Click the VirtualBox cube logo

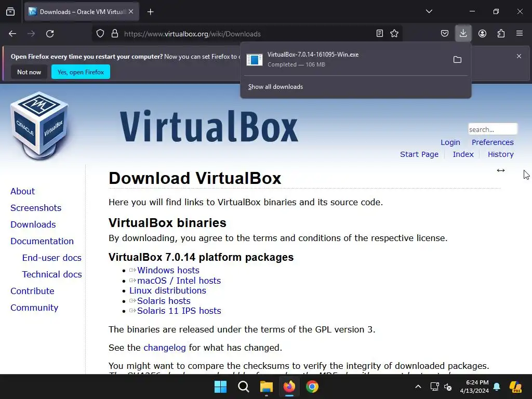click(x=39, y=126)
